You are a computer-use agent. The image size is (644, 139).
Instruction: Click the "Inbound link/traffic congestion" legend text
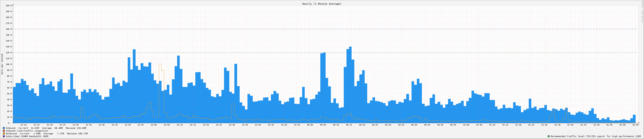coord(27,131)
